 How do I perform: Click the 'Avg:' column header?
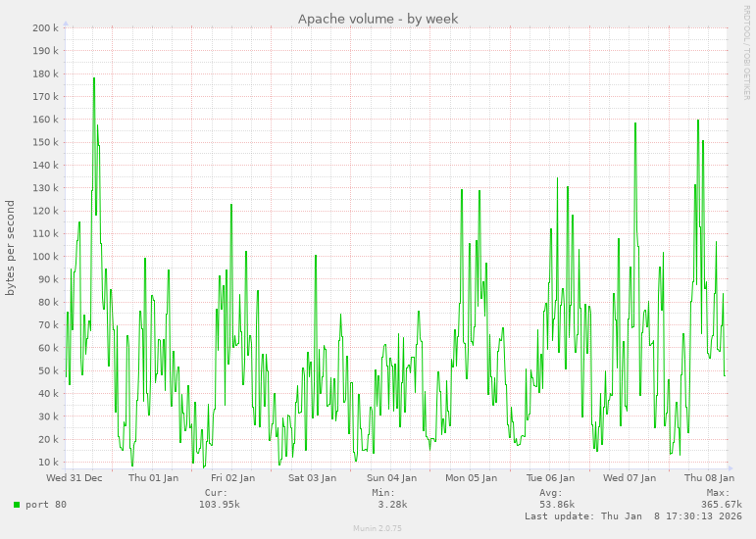pyautogui.click(x=551, y=493)
